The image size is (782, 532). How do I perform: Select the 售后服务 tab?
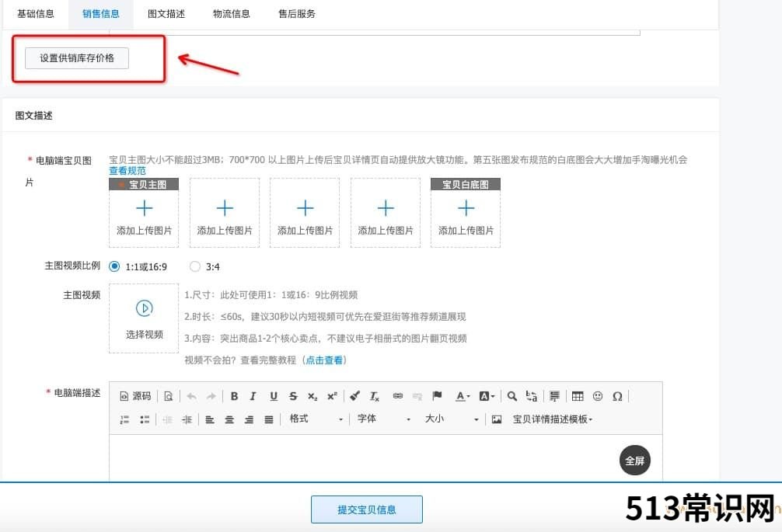pyautogui.click(x=297, y=14)
